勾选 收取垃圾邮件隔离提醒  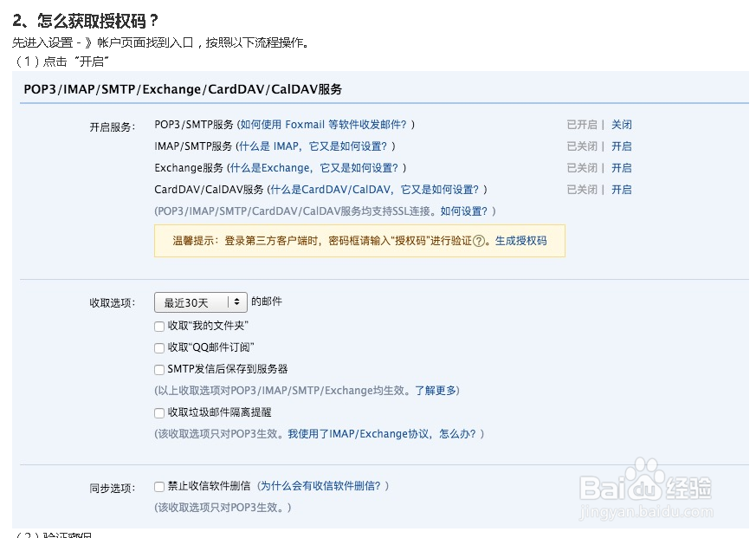[158, 412]
